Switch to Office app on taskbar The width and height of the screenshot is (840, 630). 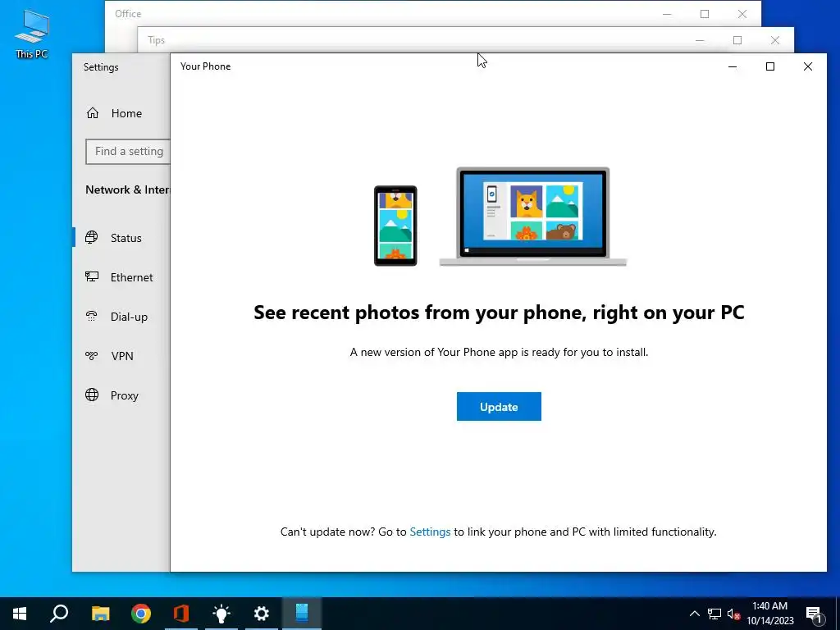click(x=181, y=614)
